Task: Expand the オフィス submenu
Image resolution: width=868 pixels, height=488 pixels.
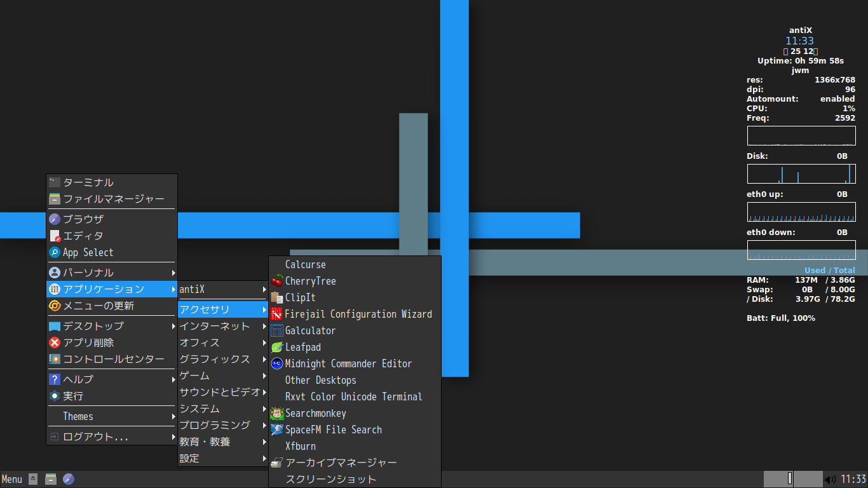Action: coord(222,342)
